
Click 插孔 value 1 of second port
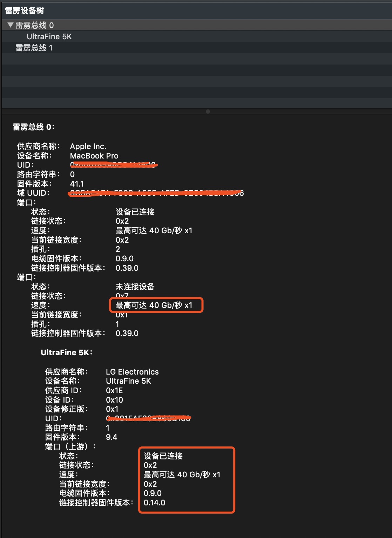[117, 324]
